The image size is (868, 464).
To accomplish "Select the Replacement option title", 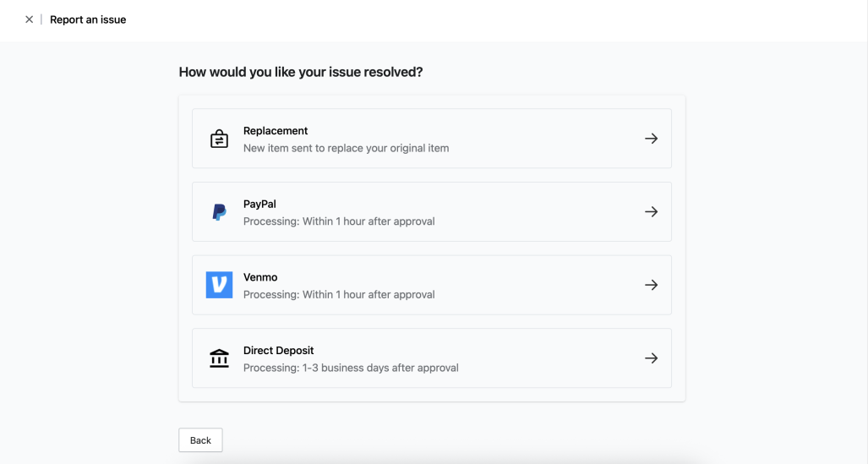I will (x=276, y=131).
